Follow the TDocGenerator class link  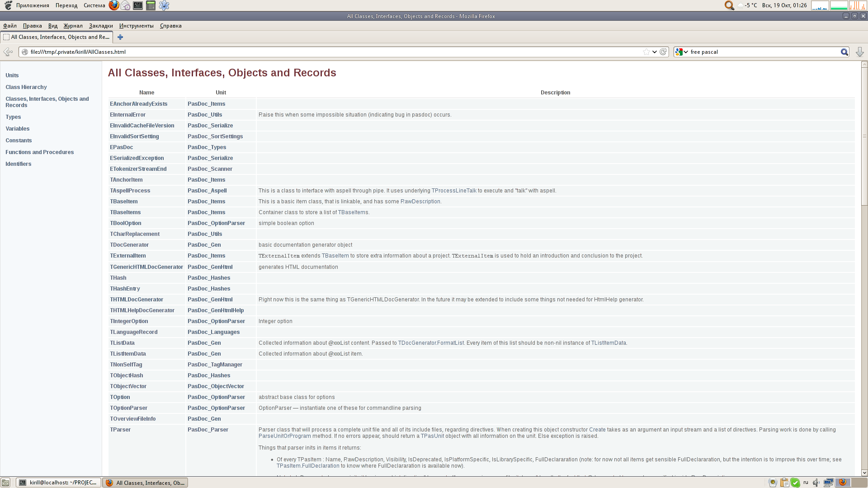(x=129, y=245)
